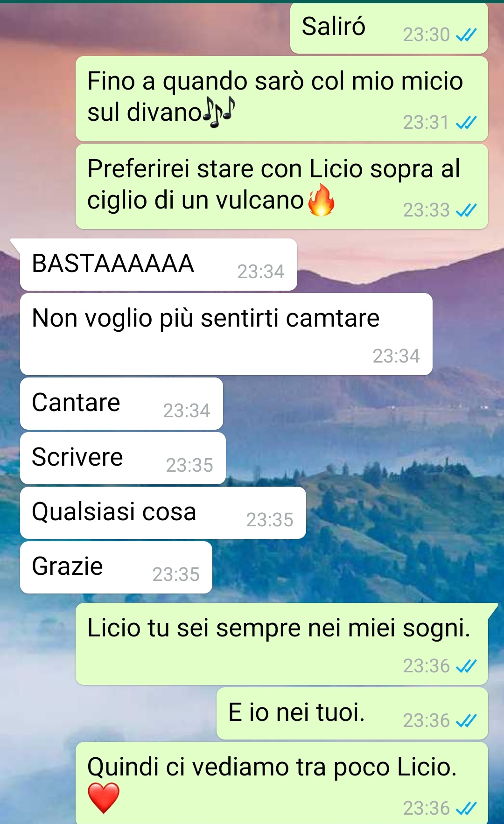Screen dimensions: 504x824
Task: Select 'Fino a quando sarò col mio micio' message
Action: coord(282,98)
